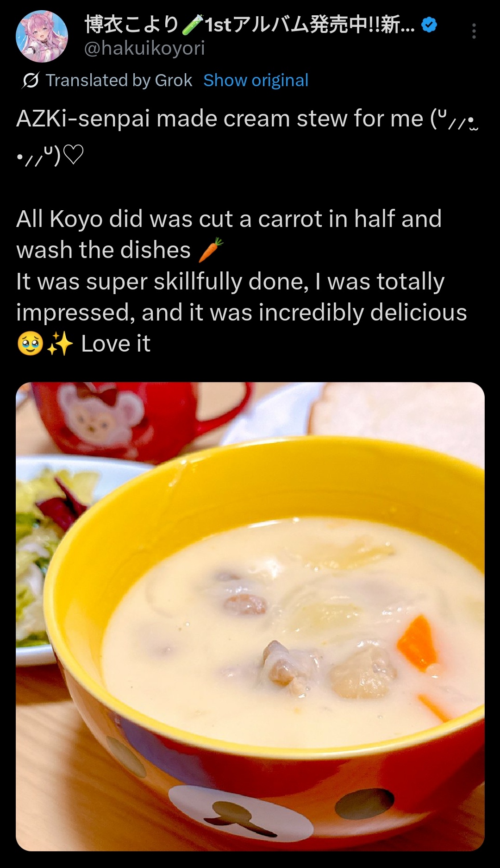The height and width of the screenshot is (868, 500).
Task: Open the @hakuikoyori handle link
Action: [144, 48]
